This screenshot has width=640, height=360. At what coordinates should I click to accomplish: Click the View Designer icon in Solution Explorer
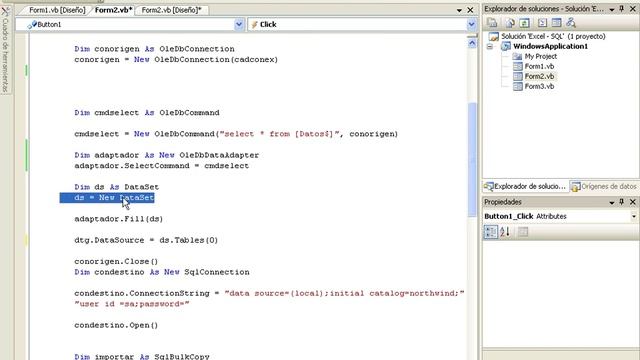(556, 23)
